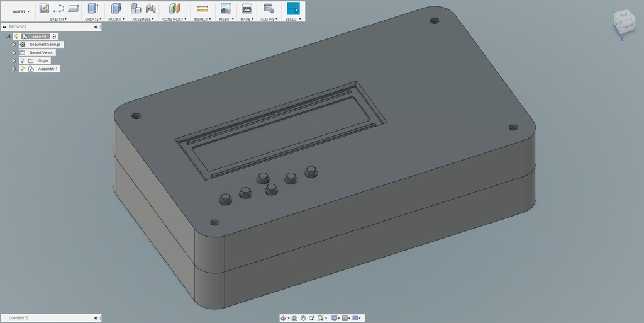Open the CREATE menu

click(x=92, y=19)
